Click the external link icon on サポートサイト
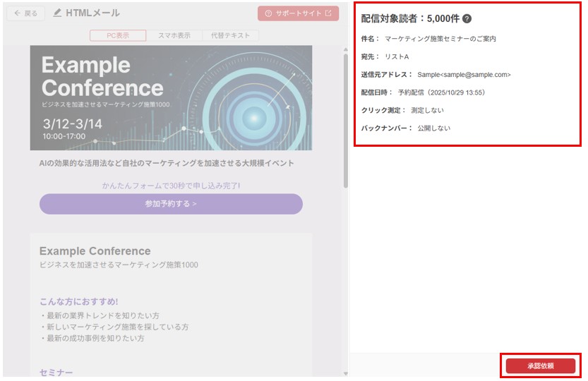 pos(328,13)
